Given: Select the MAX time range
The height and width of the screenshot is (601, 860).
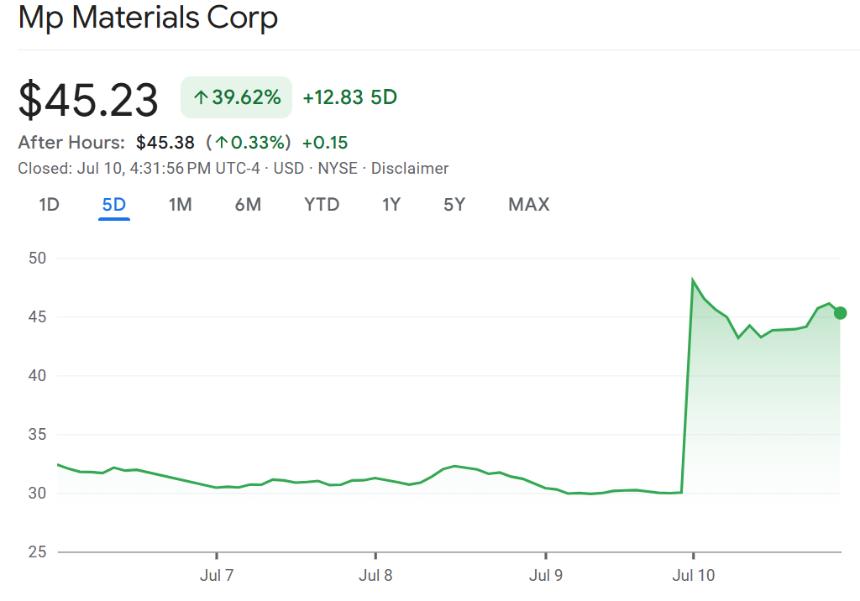Looking at the screenshot, I should [x=529, y=205].
